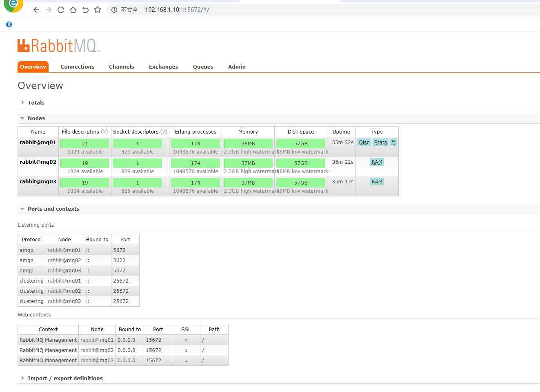Click port 25672 for rabbit@mq03 clustering
Image resolution: width=540 pixels, height=392 pixels.
click(121, 301)
